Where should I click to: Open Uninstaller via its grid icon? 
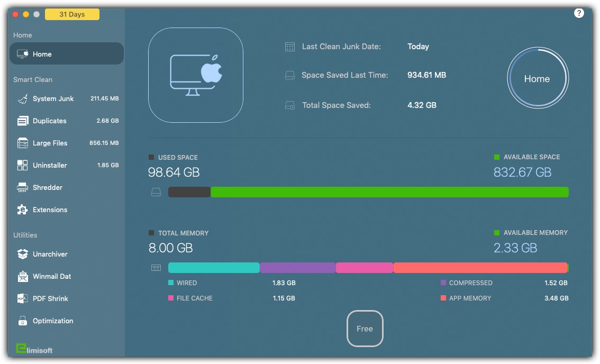click(x=23, y=166)
